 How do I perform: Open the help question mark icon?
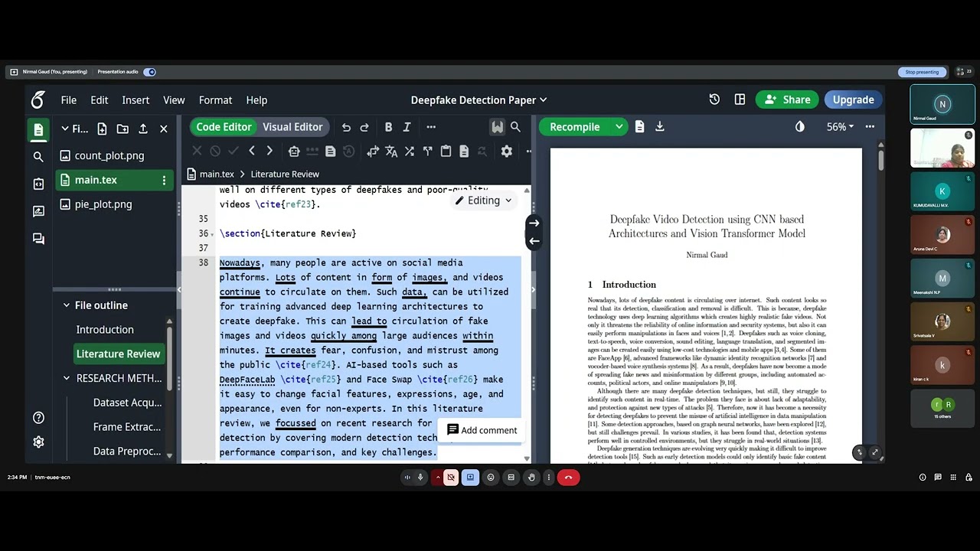(x=38, y=418)
